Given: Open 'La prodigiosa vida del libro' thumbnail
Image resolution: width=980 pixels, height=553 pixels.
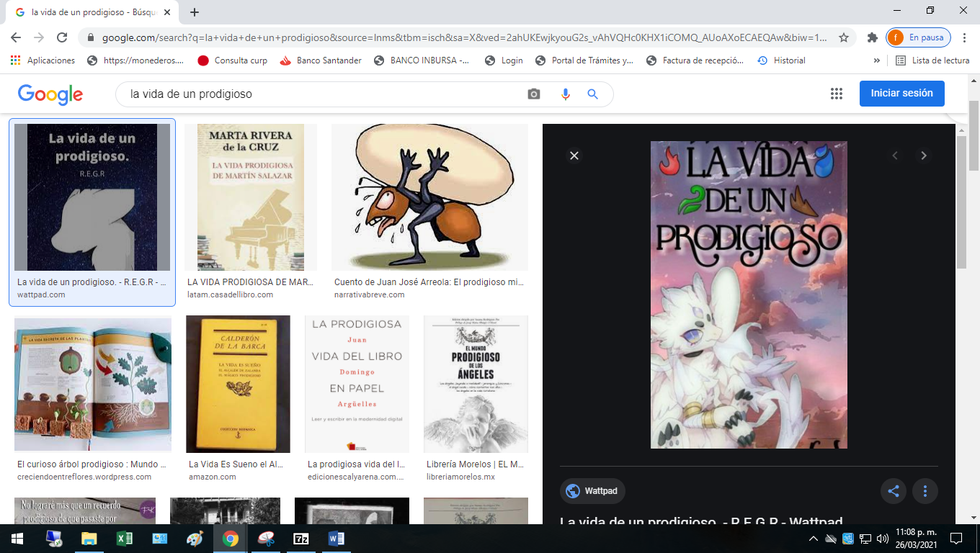Looking at the screenshot, I should tap(357, 384).
